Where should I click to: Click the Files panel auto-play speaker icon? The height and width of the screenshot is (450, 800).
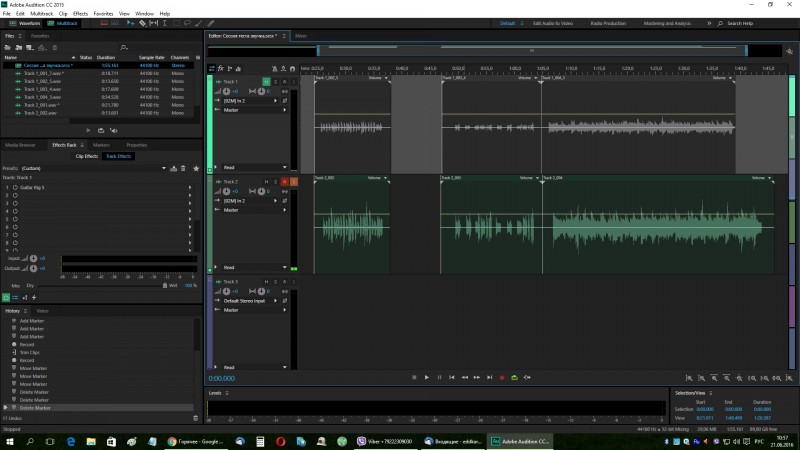(x=113, y=131)
